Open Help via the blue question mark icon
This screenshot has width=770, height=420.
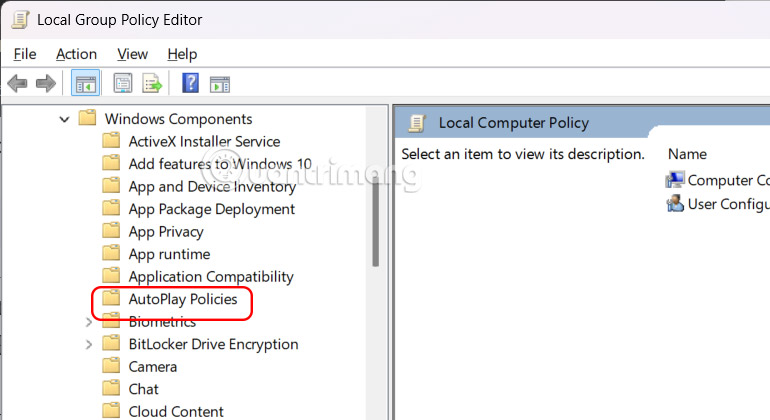click(190, 84)
